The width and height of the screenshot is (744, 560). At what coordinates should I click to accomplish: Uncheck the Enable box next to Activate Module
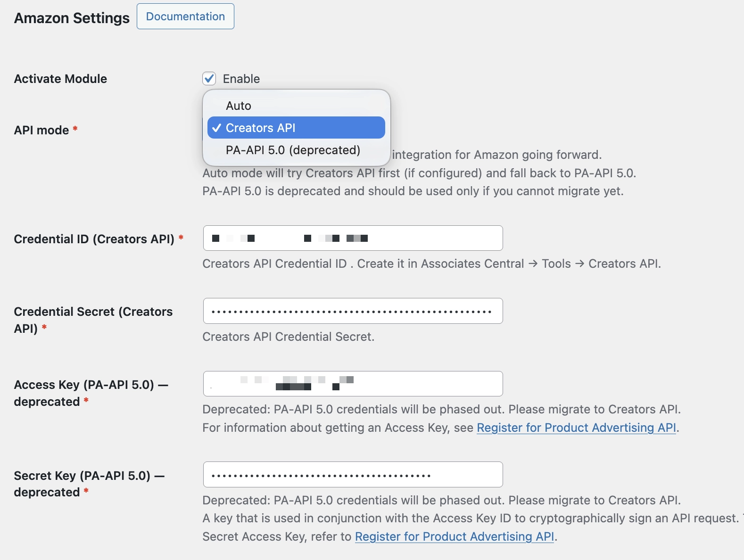[x=209, y=78]
